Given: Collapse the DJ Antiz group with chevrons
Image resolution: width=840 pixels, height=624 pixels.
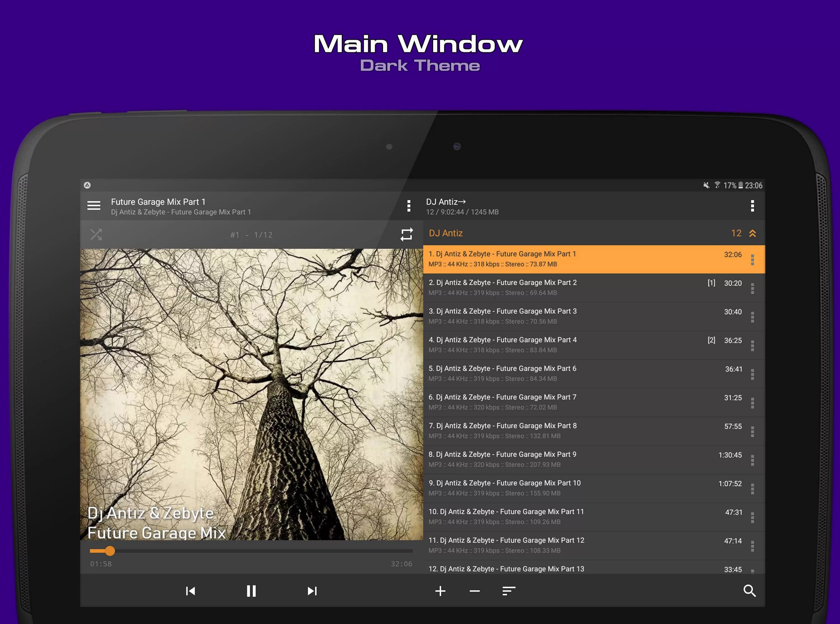Looking at the screenshot, I should 752,233.
